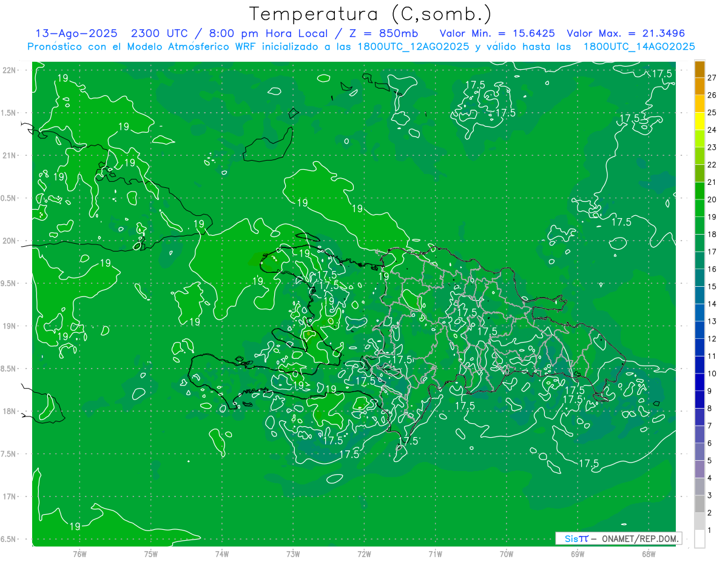Screen dimensions: 728x562
Task: Click the legend value "27"
Action: (712, 78)
